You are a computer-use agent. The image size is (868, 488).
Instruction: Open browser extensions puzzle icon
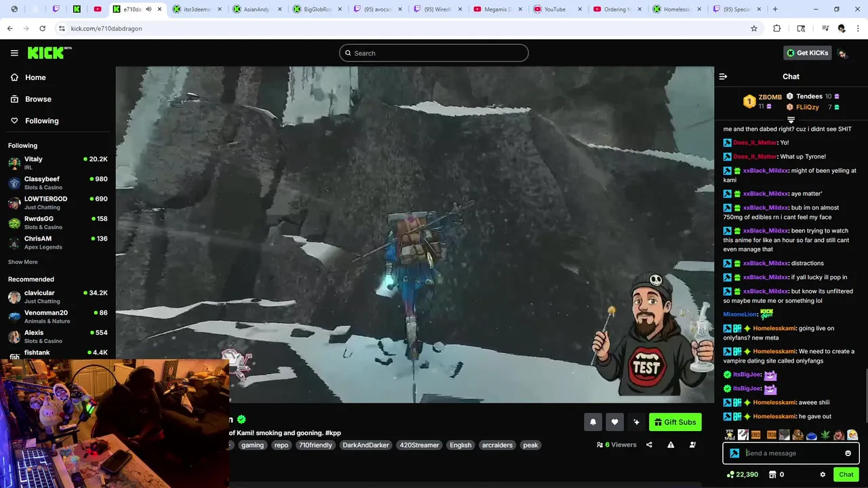coord(777,28)
